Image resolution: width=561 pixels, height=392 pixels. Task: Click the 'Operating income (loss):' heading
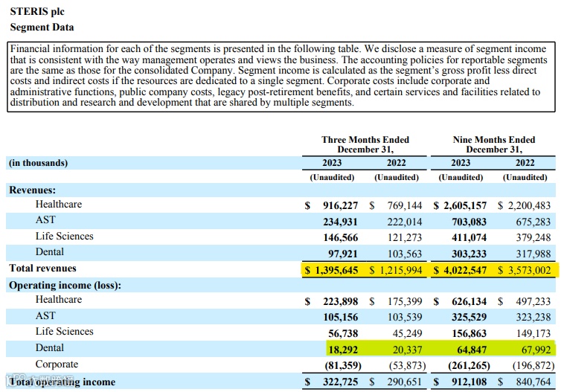65,286
